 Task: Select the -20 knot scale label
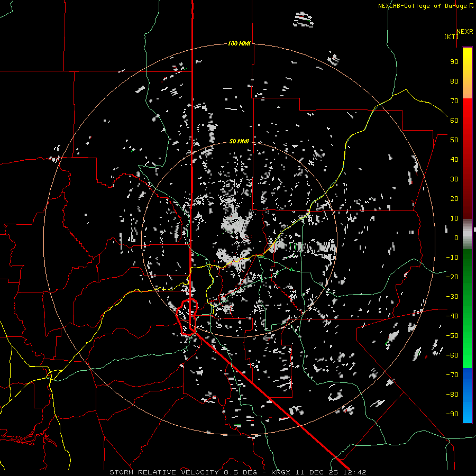(452, 277)
